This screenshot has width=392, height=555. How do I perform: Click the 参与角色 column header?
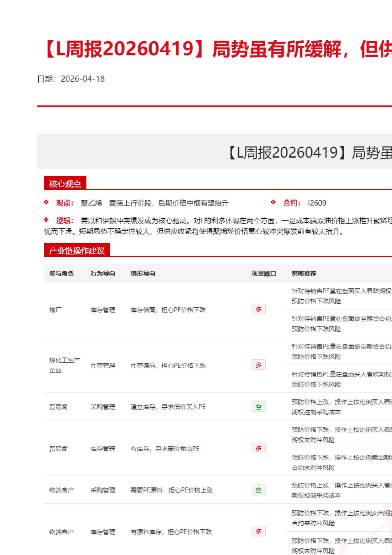(61, 273)
